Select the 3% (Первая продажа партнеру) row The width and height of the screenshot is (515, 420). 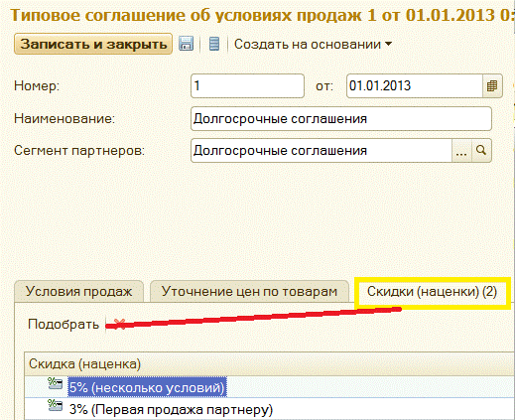[270, 409]
